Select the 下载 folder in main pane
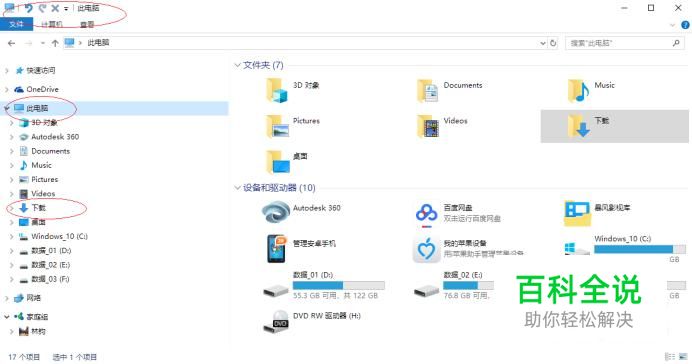 pos(614,126)
